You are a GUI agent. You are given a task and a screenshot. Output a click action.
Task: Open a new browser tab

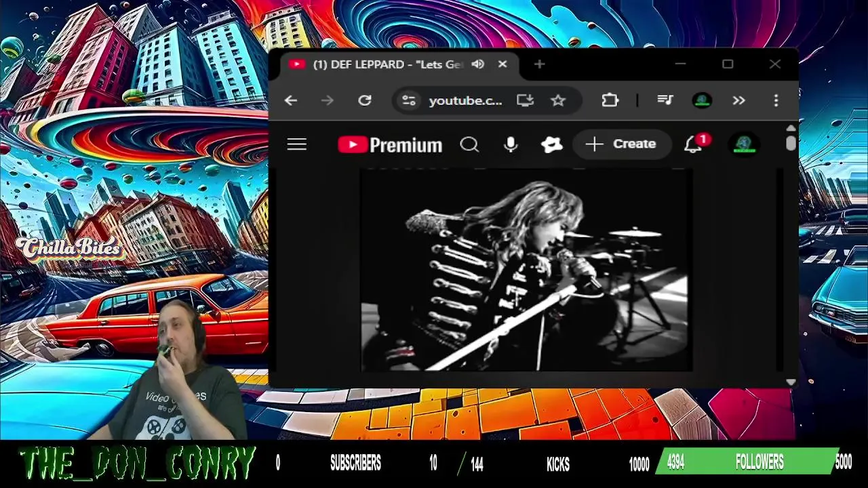(x=539, y=64)
